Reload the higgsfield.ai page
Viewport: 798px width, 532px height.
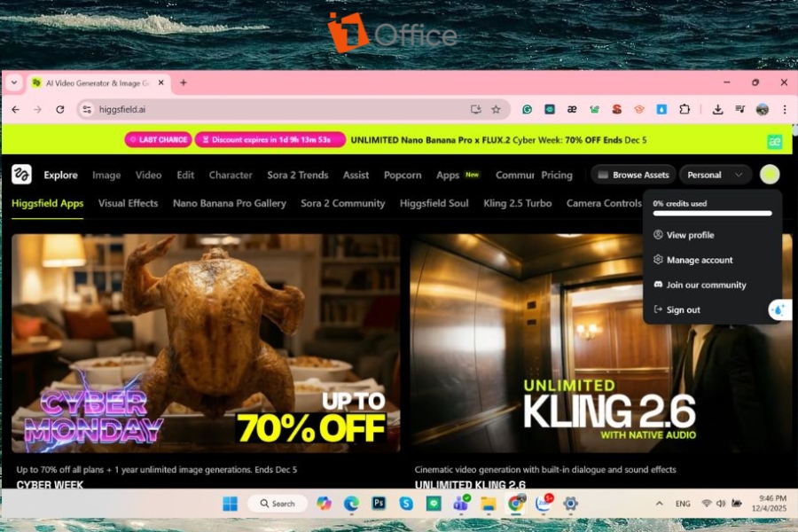click(60, 109)
